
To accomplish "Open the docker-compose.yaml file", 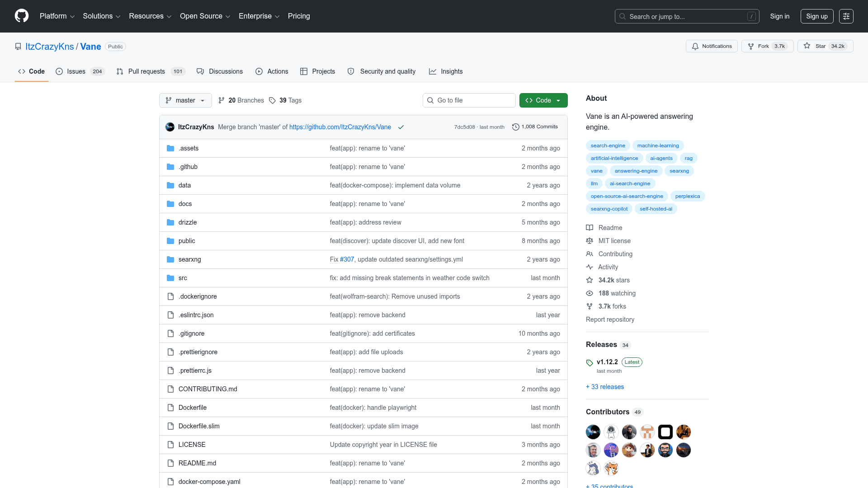I will pyautogui.click(x=209, y=482).
